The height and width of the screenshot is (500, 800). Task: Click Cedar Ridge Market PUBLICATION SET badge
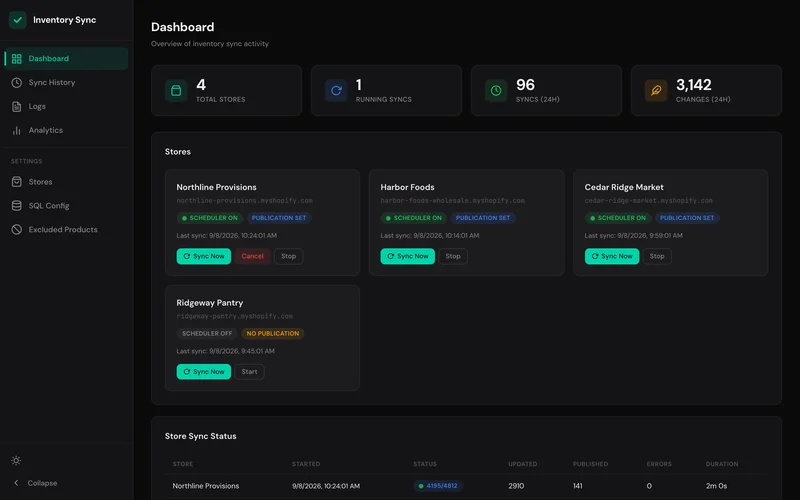pyautogui.click(x=687, y=218)
